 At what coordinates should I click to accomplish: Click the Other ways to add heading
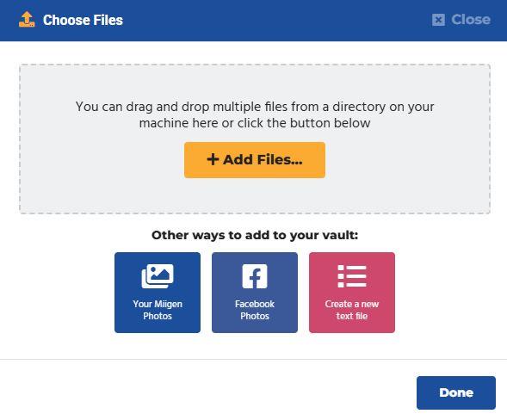tap(255, 235)
